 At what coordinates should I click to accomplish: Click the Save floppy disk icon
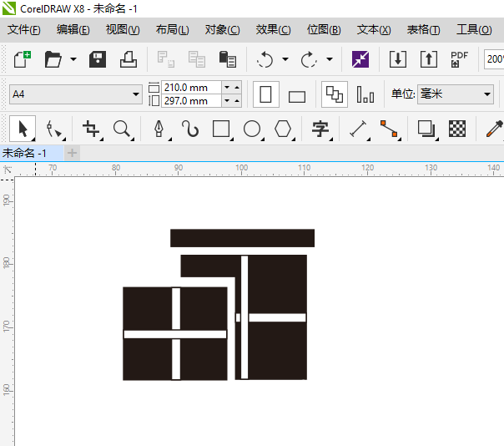tap(98, 59)
